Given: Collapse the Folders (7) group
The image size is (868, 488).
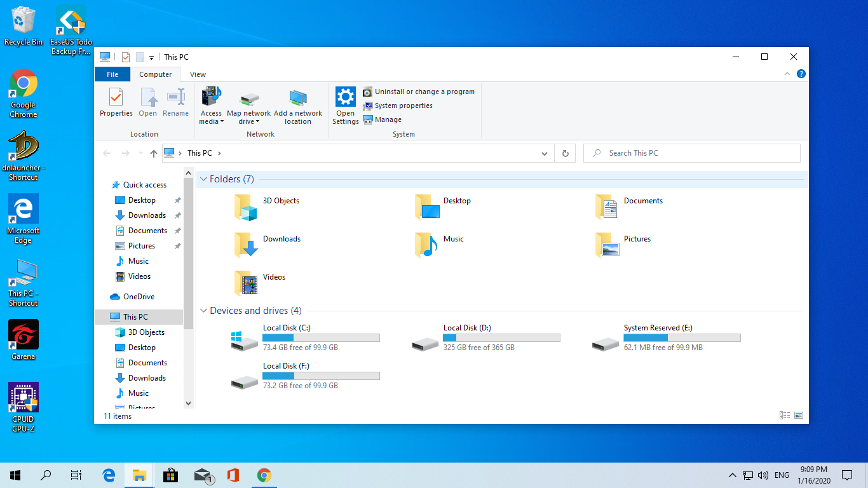Looking at the screenshot, I should [x=203, y=180].
